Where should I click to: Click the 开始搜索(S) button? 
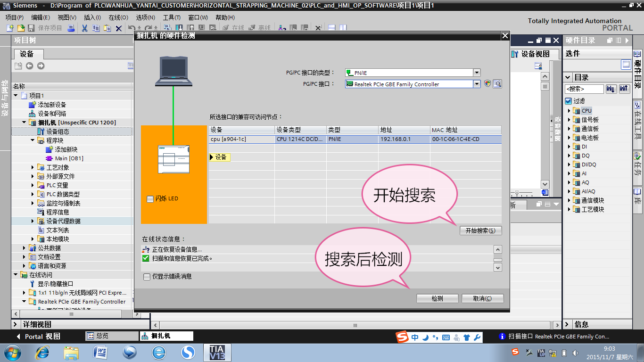(x=480, y=230)
